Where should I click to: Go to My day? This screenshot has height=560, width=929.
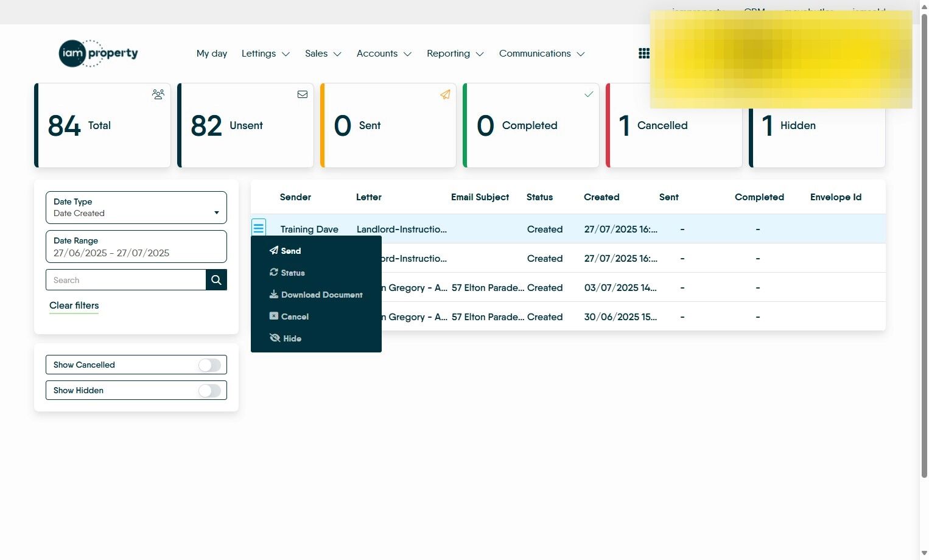click(212, 54)
